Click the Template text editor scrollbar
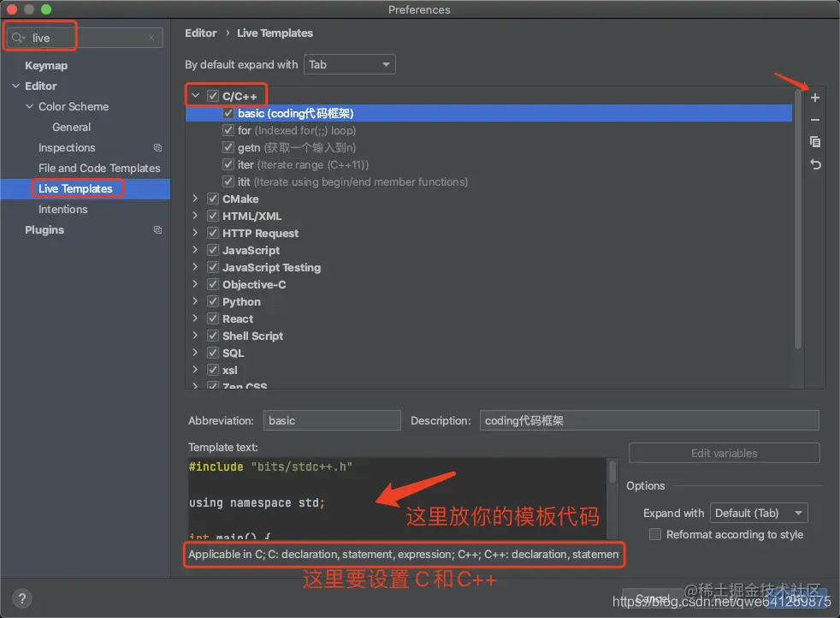The height and width of the screenshot is (618, 840). click(612, 472)
